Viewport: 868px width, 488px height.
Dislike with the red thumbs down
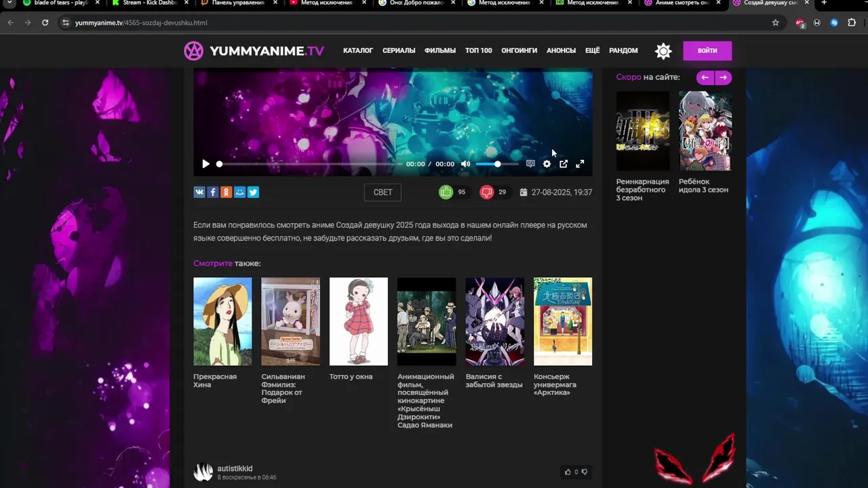tap(487, 192)
